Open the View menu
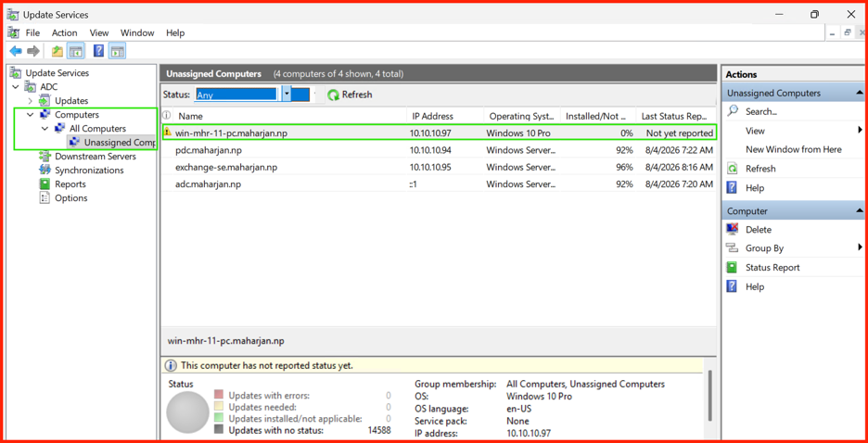868x443 pixels. (x=99, y=32)
